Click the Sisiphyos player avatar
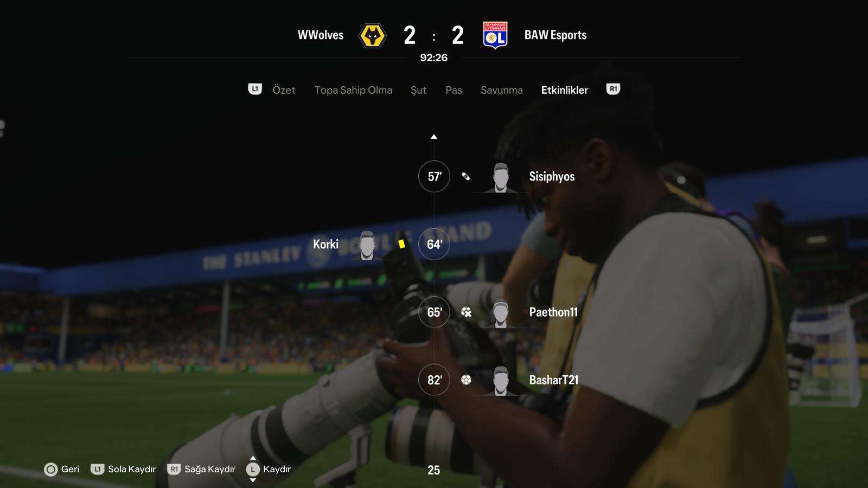Image resolution: width=868 pixels, height=488 pixels. (x=501, y=177)
